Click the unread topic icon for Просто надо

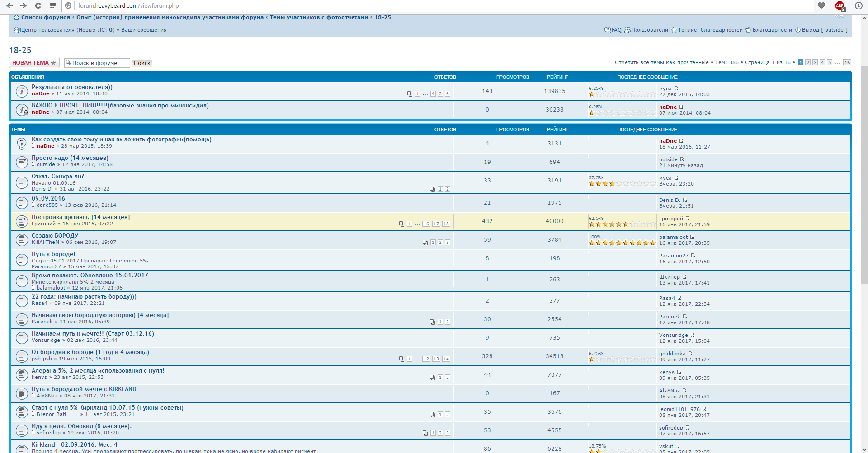click(x=22, y=162)
